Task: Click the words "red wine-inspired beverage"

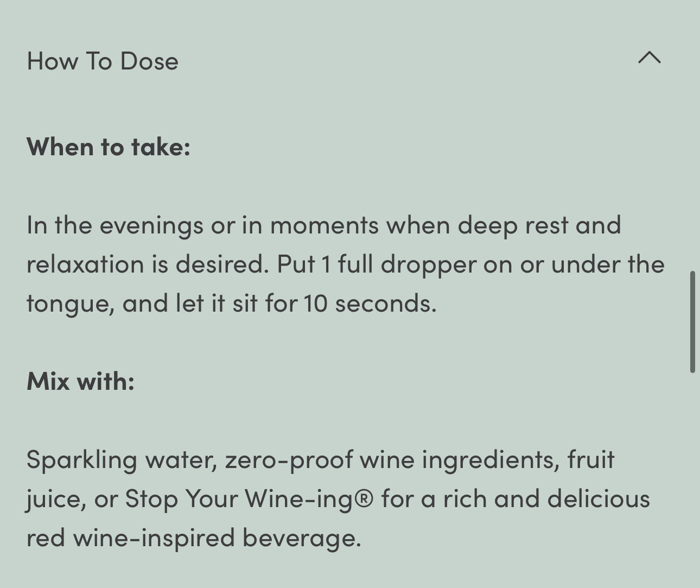Action: (193, 538)
